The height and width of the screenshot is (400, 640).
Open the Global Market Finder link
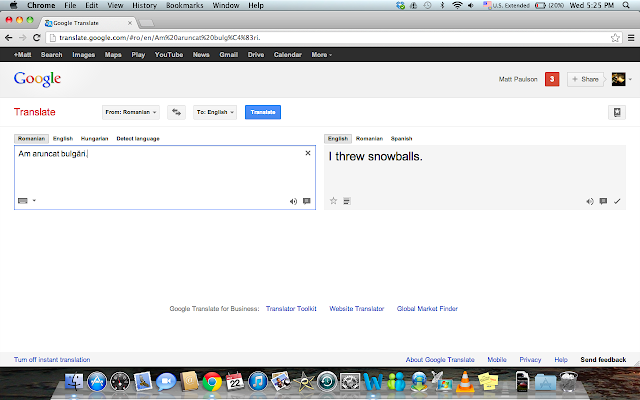coord(427,309)
